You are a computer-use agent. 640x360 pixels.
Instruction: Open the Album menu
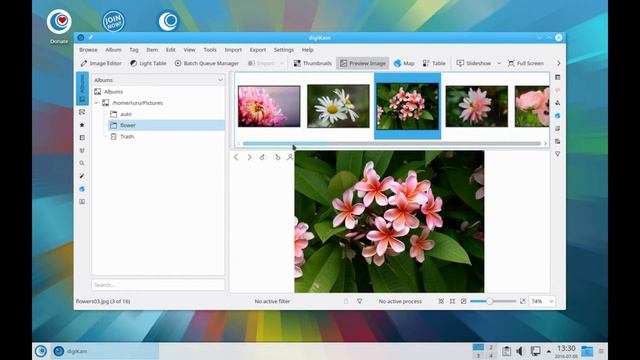(113, 50)
